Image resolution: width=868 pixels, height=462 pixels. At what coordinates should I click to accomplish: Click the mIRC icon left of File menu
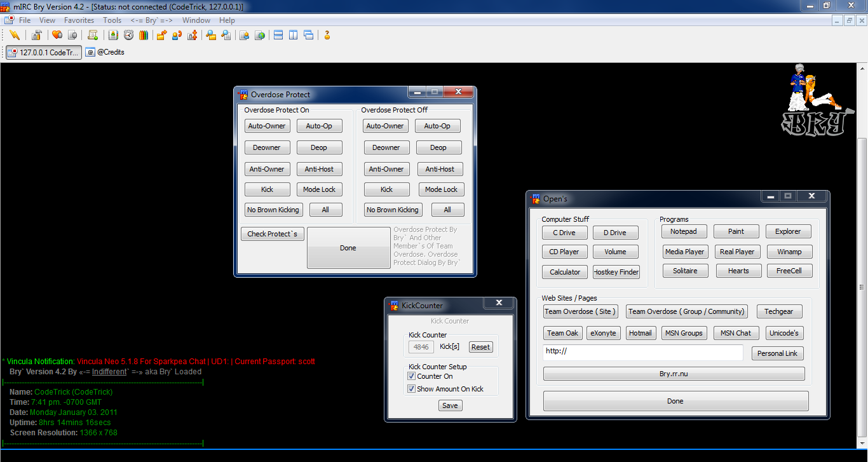click(x=9, y=20)
